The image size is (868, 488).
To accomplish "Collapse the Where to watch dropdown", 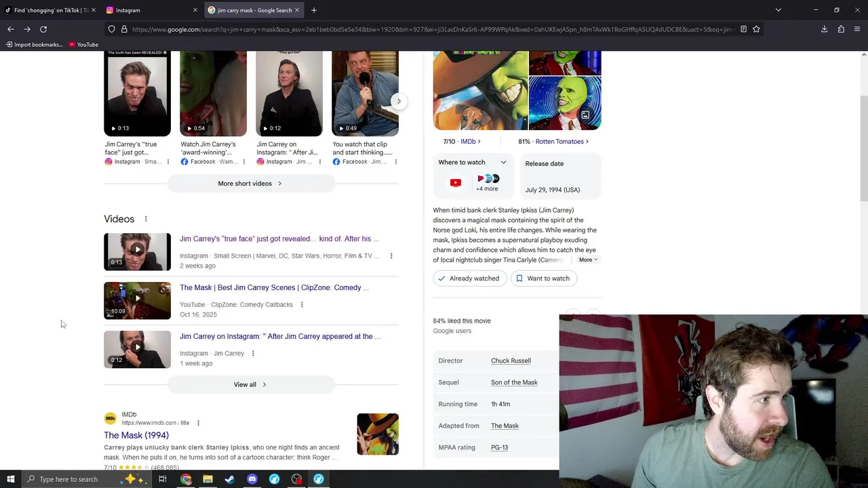I will [x=503, y=163].
